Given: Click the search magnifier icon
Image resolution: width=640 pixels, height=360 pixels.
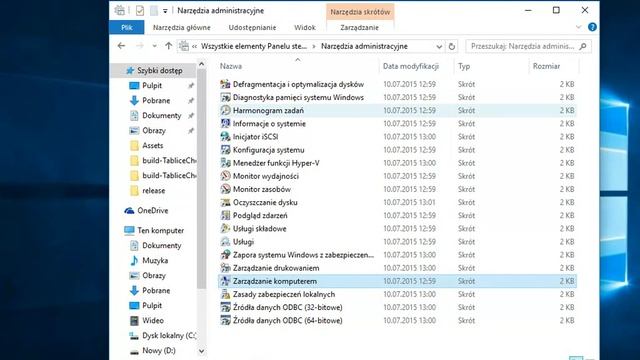Looking at the screenshot, I should tap(583, 46).
